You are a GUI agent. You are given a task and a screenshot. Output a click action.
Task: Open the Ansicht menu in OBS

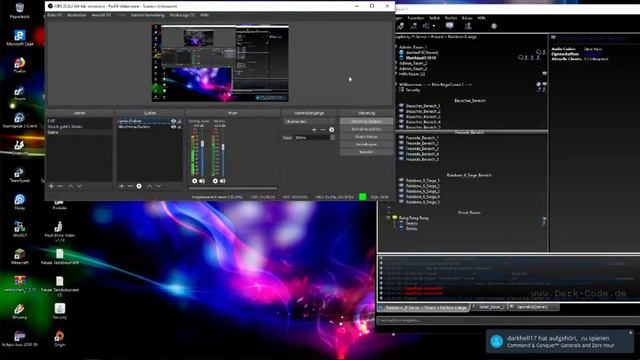[x=101, y=15]
